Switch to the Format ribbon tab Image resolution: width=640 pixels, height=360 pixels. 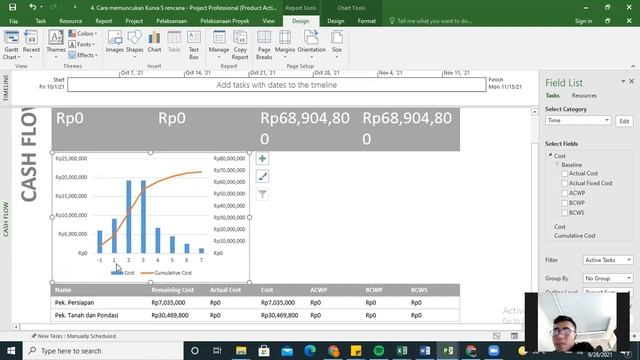367,21
